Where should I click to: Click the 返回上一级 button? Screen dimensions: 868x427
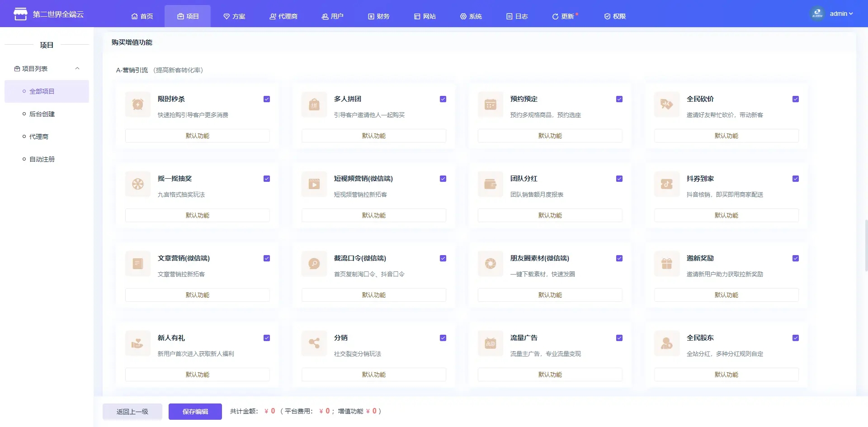132,412
